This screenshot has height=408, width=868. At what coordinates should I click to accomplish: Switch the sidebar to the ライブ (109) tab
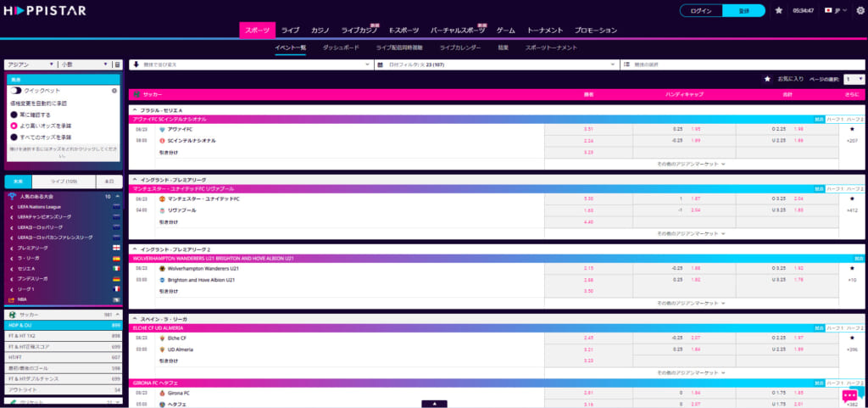coord(64,182)
